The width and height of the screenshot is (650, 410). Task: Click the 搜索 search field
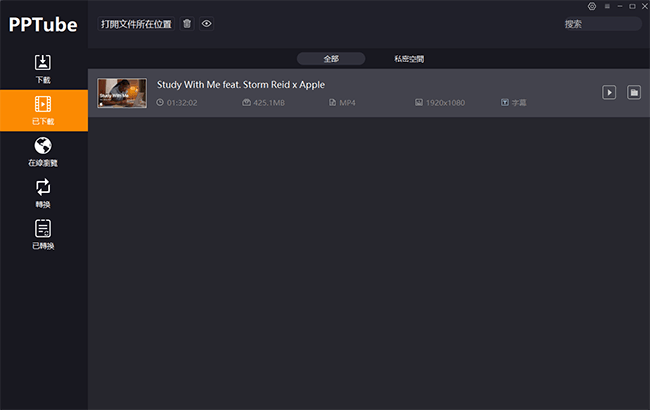[x=601, y=24]
